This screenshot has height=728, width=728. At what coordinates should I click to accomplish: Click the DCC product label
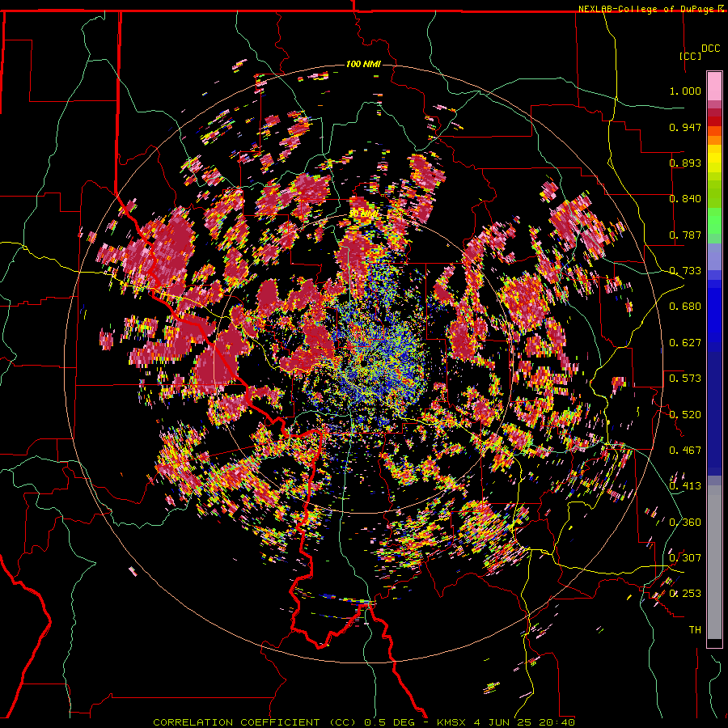(710, 49)
